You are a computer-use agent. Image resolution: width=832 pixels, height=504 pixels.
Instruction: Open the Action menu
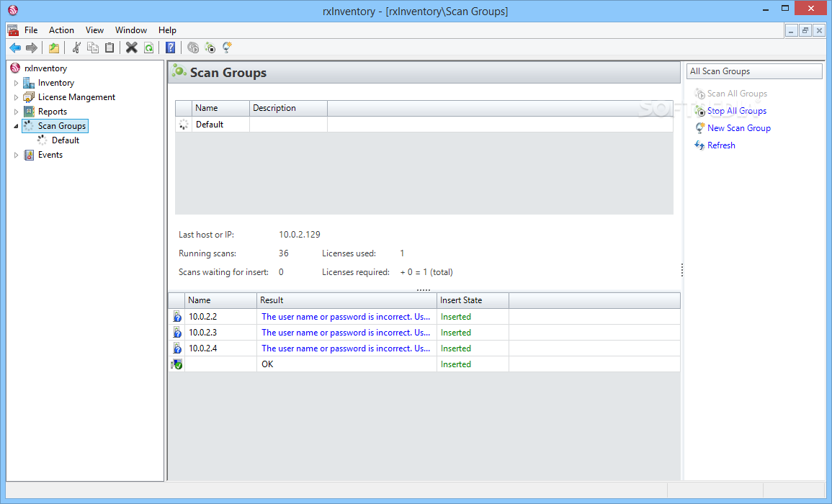click(61, 30)
